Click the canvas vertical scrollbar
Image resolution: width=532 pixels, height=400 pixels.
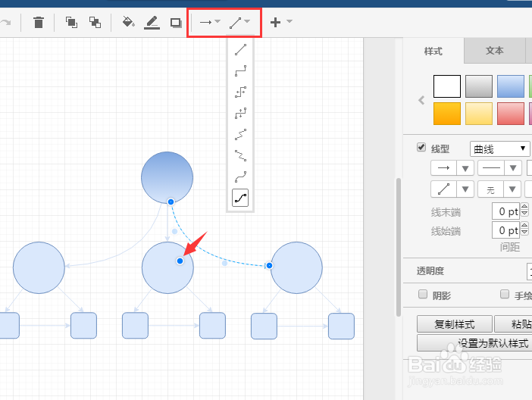pos(399,248)
